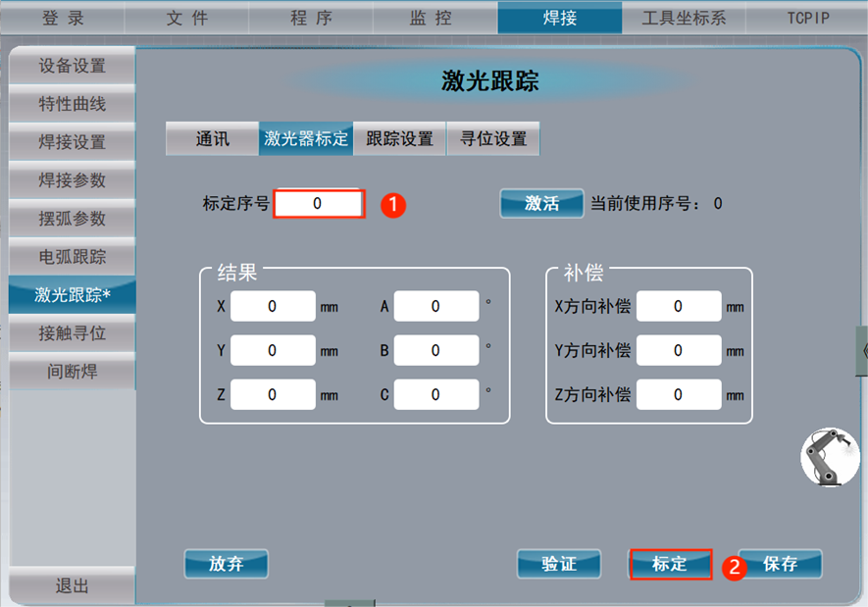868x607 pixels.
Task: Select 设备设置 in the sidebar
Action: click(x=72, y=67)
